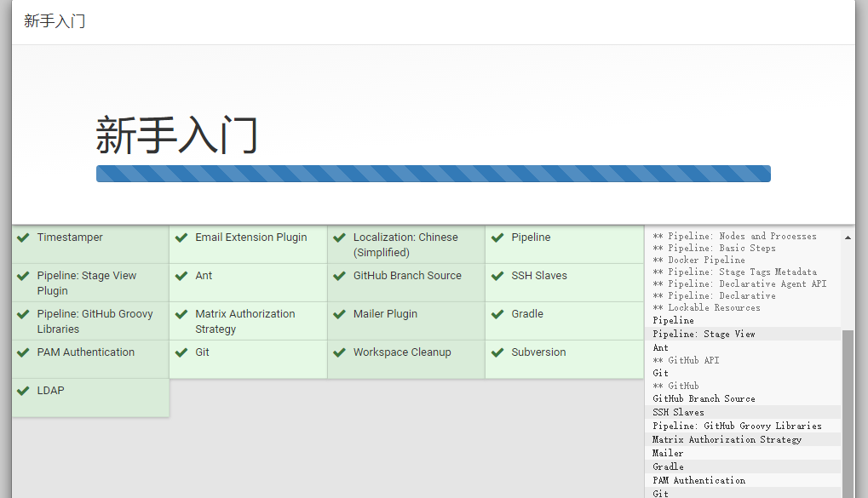Click log entry Pipeline: Stage Tags Metadata

pos(734,272)
